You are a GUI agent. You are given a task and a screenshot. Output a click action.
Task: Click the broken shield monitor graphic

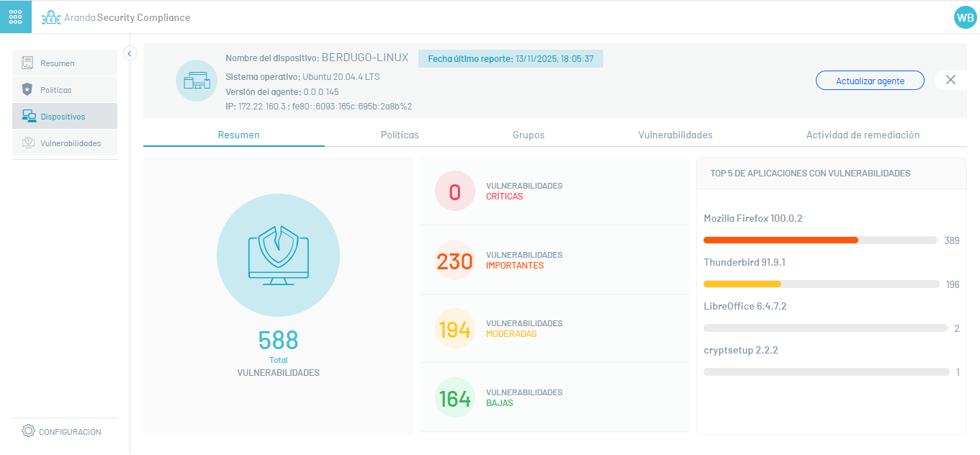pos(278,256)
